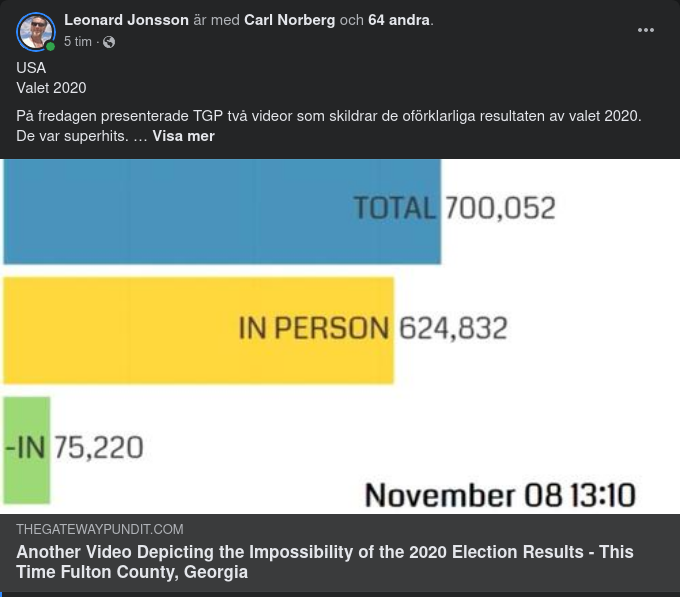680x597 pixels.
Task: Click Leonard Jonsson's profile picture
Action: (35, 31)
